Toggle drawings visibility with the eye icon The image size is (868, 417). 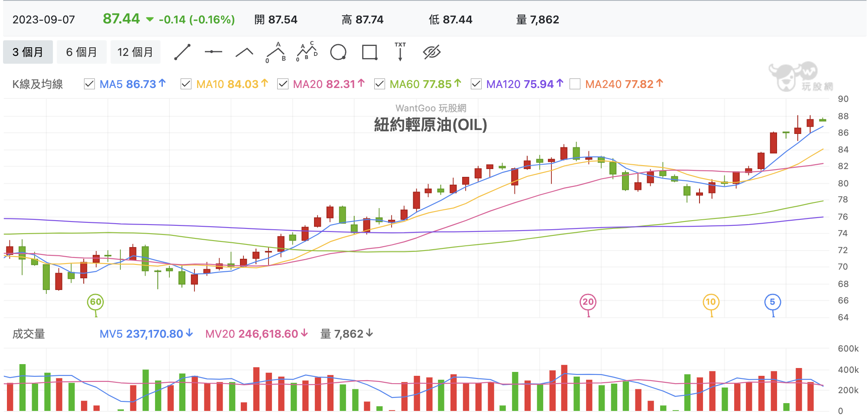tap(432, 52)
